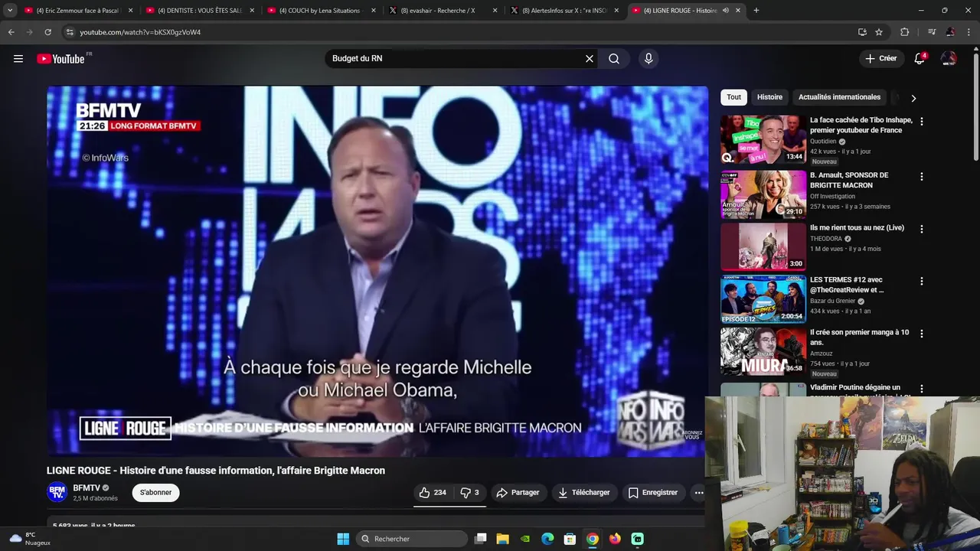
Task: Open Chrome three-dot menu
Action: click(x=969, y=32)
